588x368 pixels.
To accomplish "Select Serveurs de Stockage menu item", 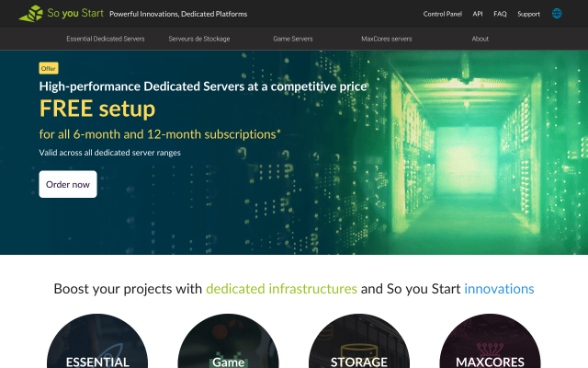I will 199,39.
